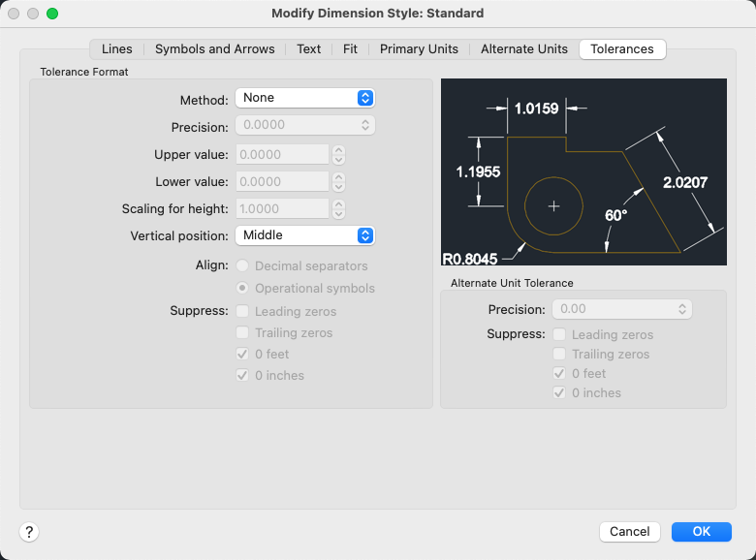Open the Vertical position dropdown
This screenshot has width=756, height=560.
click(x=304, y=235)
